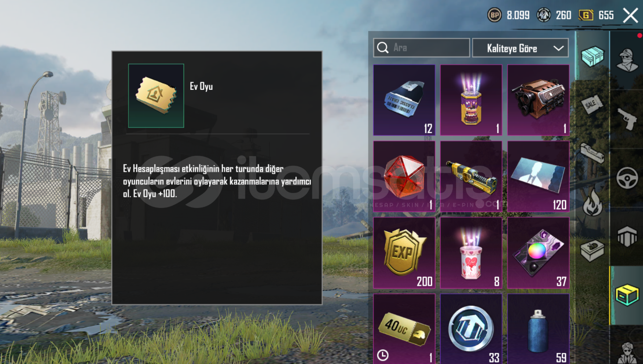Image resolution: width=643 pixels, height=364 pixels.
Task: Click the BP coin balance icon
Action: (494, 15)
